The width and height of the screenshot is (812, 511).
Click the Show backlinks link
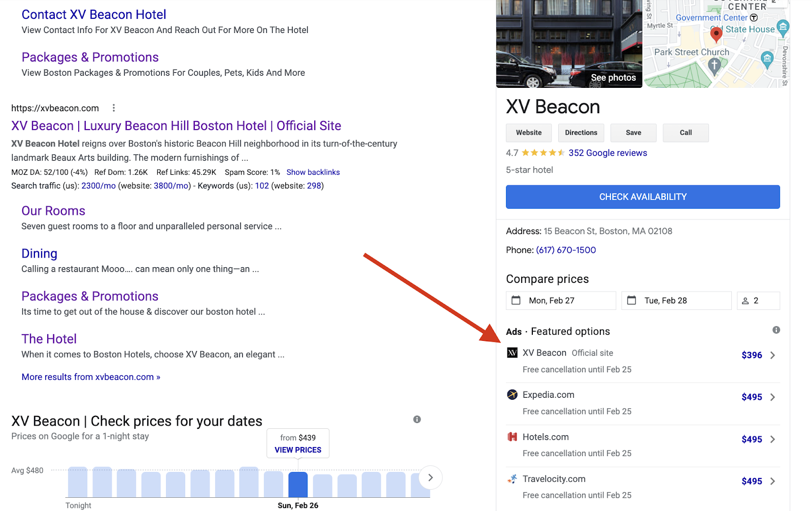[313, 172]
